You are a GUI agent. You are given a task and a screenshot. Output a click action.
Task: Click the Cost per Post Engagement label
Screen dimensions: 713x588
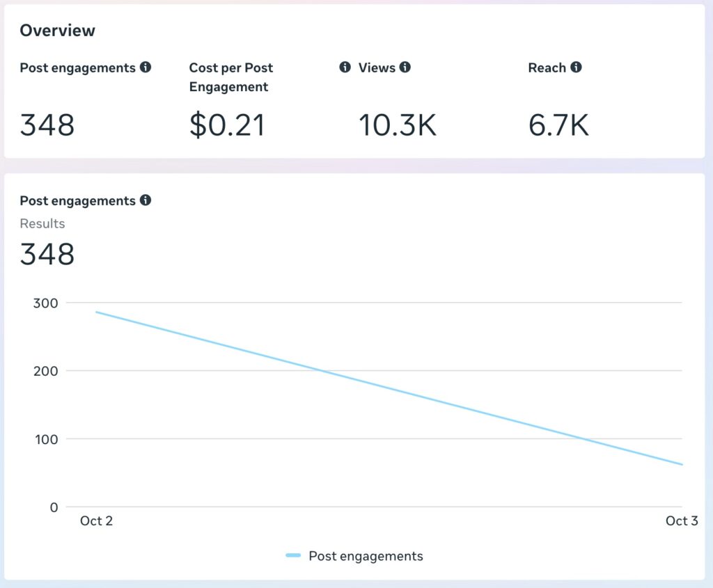click(230, 77)
